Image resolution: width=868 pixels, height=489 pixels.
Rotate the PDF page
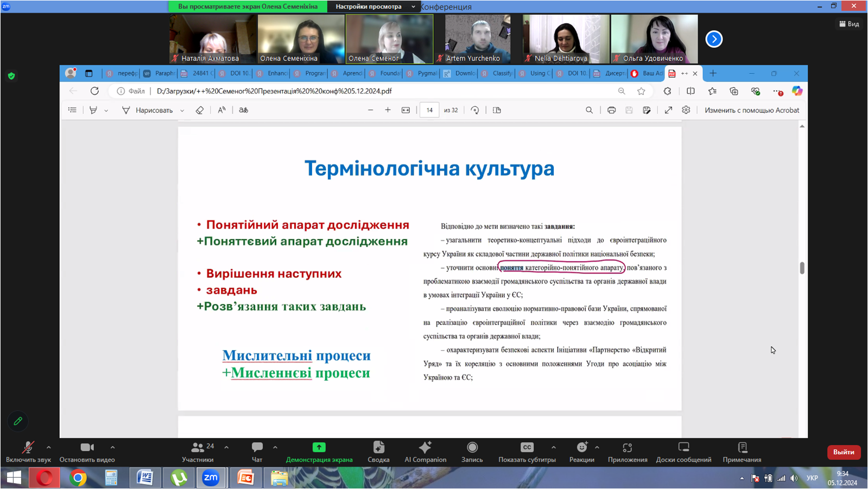coord(475,110)
